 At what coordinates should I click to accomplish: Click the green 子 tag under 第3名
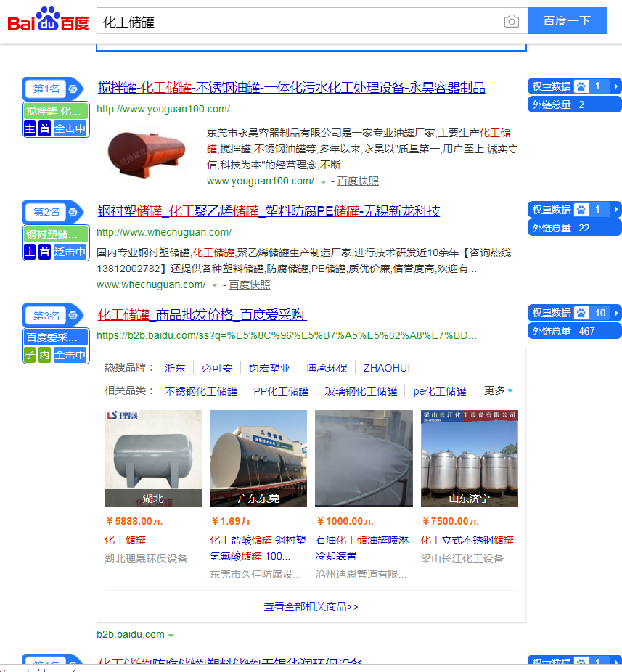click(x=30, y=355)
